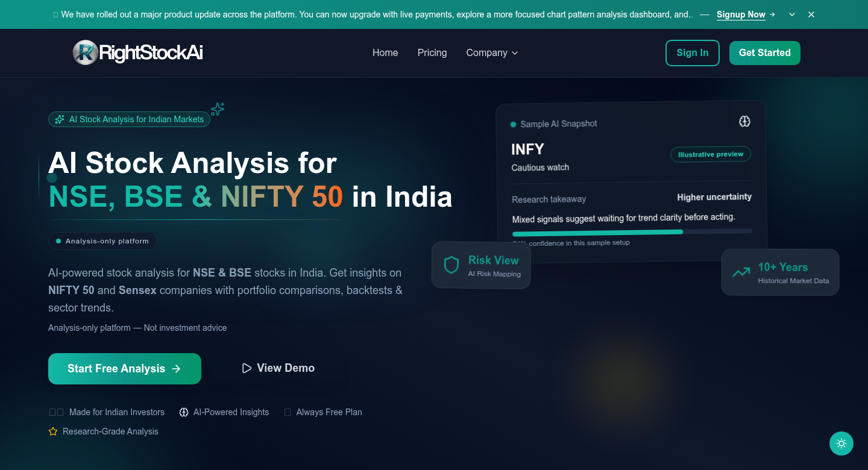The width and height of the screenshot is (868, 470).
Task: Click 'Sample AI Snapshot' label
Action: click(x=559, y=124)
